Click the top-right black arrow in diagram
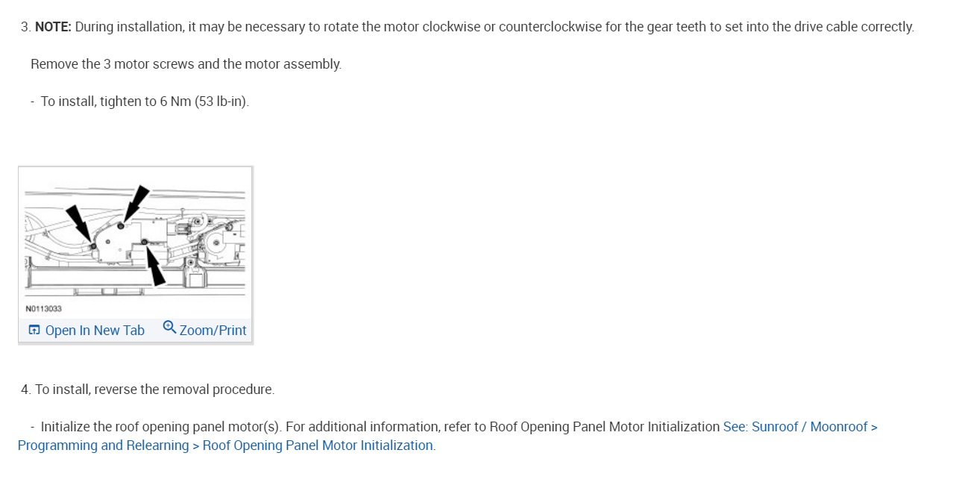980x494 pixels. point(136,201)
